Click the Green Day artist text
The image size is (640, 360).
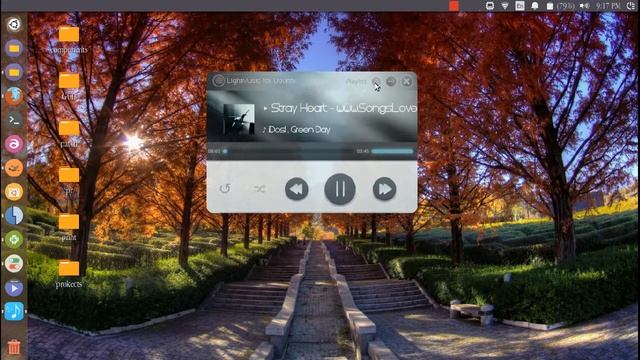click(x=311, y=130)
